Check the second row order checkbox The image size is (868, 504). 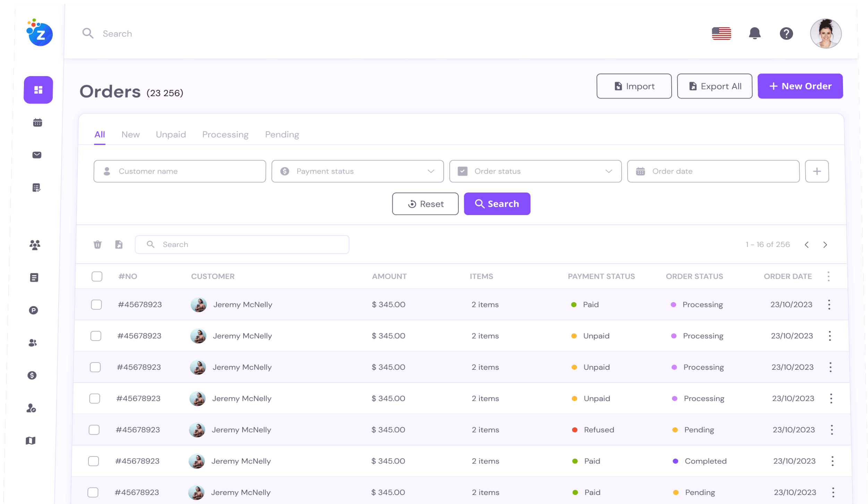(x=96, y=336)
